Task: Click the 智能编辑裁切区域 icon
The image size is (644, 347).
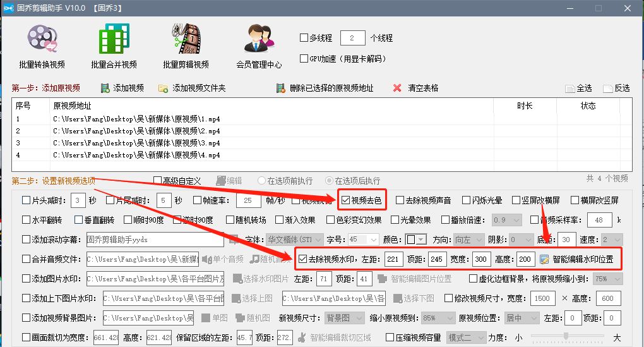Action: pos(302,338)
